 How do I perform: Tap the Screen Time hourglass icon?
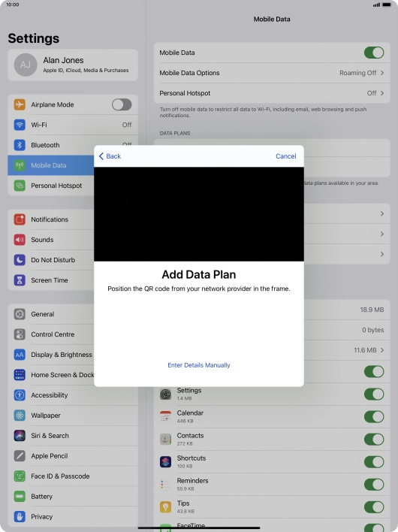click(x=20, y=280)
